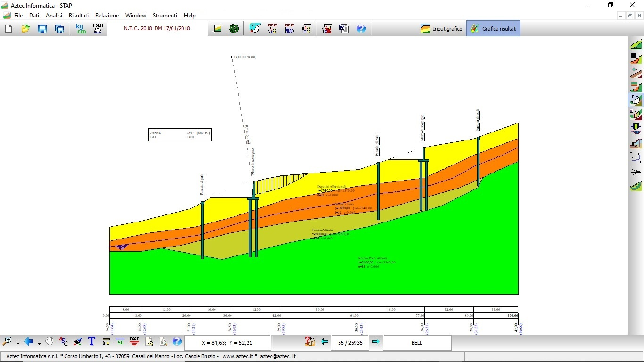Viewport: 644px width, 362px height.
Task: Click the landscape image icon in toolbar
Action: pos(217,29)
